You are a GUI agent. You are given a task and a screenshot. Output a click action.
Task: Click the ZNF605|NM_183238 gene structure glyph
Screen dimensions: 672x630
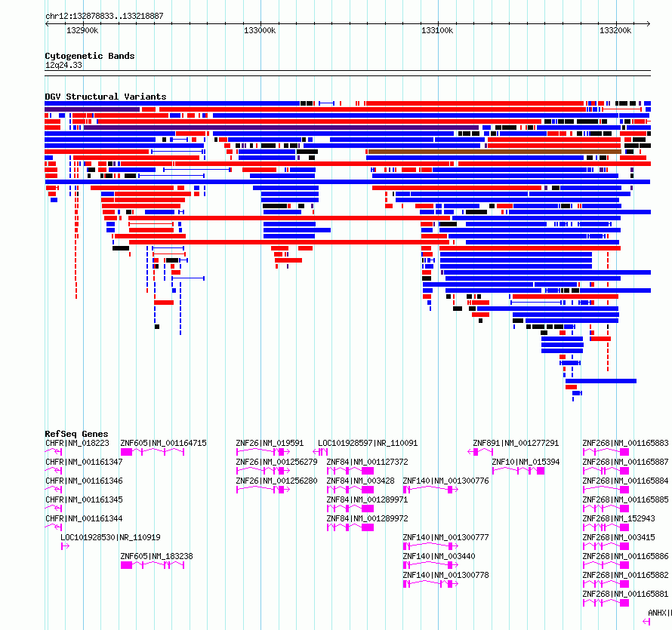[153, 565]
